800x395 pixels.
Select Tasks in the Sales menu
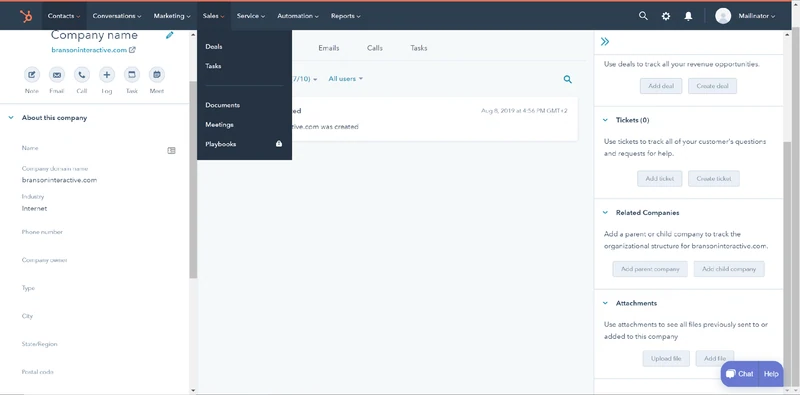coord(213,66)
